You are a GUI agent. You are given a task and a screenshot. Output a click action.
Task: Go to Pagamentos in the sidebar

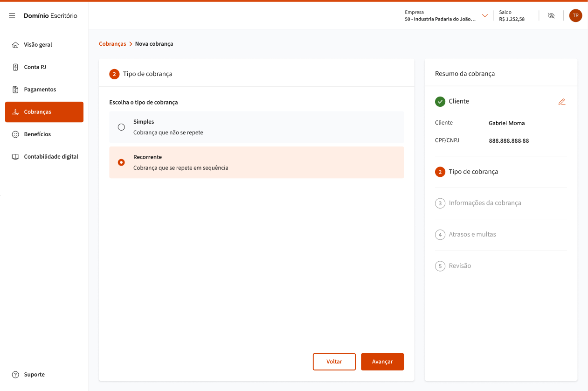coord(40,90)
